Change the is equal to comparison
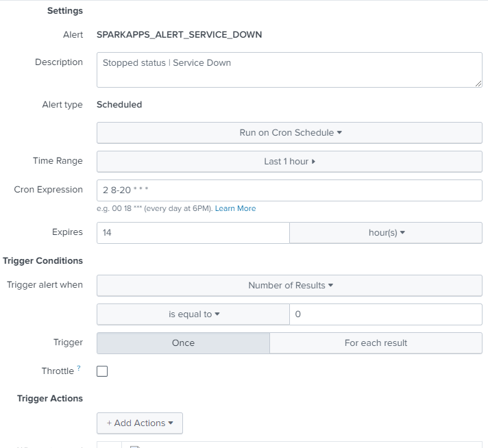488x448 pixels. point(193,314)
